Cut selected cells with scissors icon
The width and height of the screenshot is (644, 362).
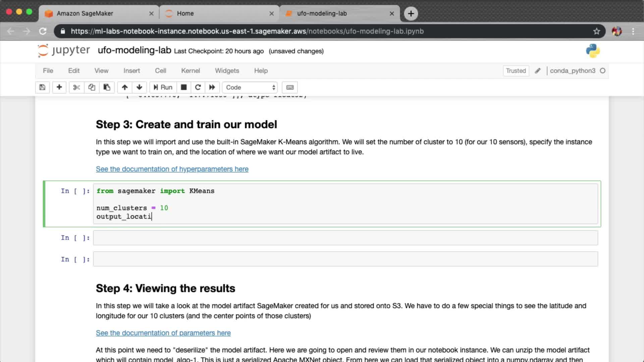coord(76,87)
